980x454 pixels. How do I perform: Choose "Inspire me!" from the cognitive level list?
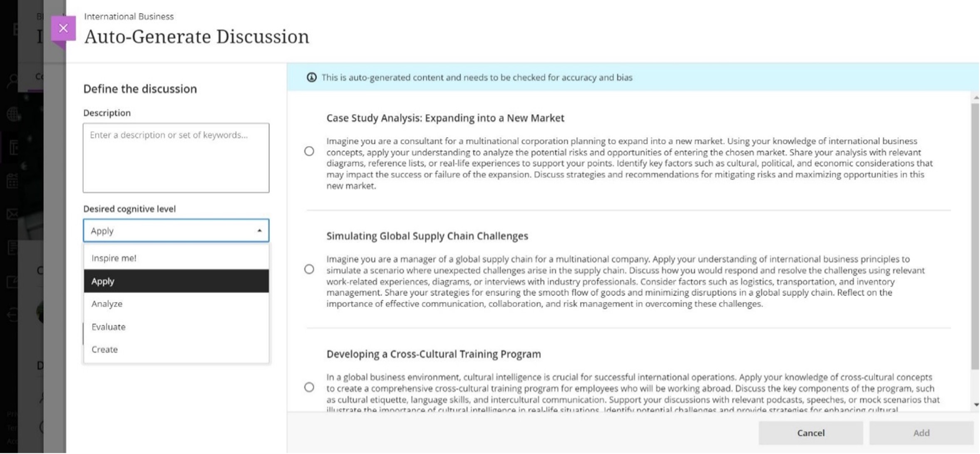point(114,258)
